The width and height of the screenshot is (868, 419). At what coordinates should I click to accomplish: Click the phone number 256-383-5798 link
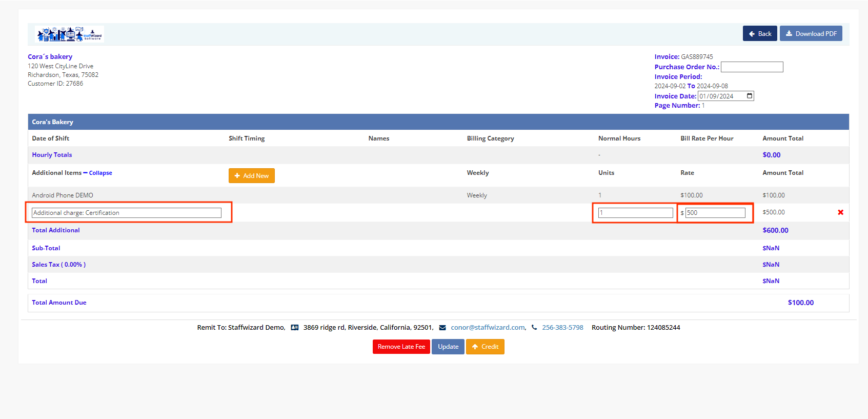tap(562, 328)
